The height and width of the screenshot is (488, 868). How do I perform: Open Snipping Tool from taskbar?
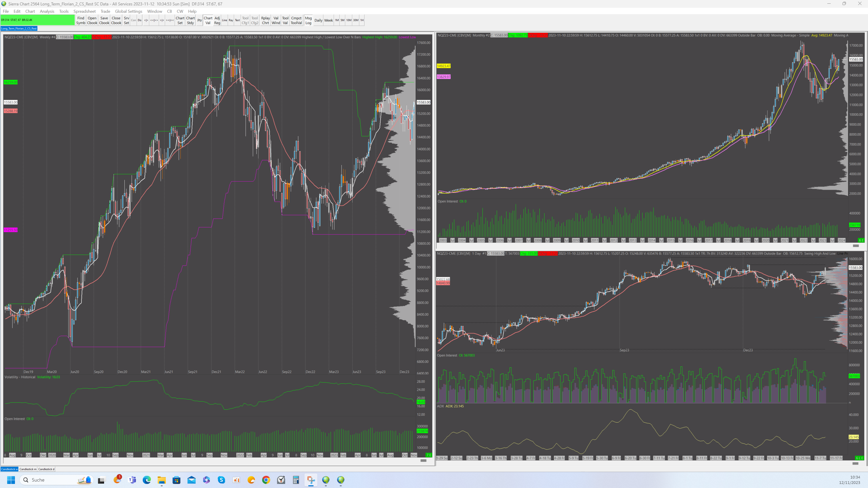pos(311,480)
